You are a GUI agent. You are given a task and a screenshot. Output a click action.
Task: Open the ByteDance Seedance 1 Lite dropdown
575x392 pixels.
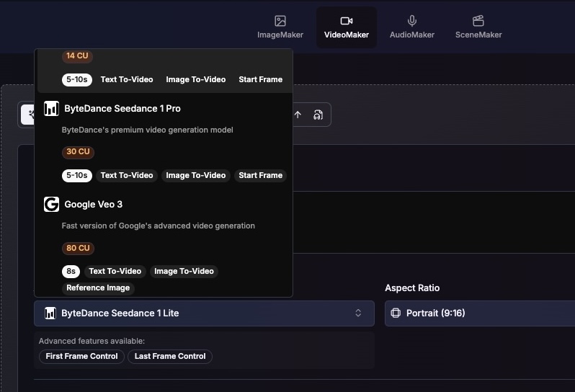click(x=204, y=313)
